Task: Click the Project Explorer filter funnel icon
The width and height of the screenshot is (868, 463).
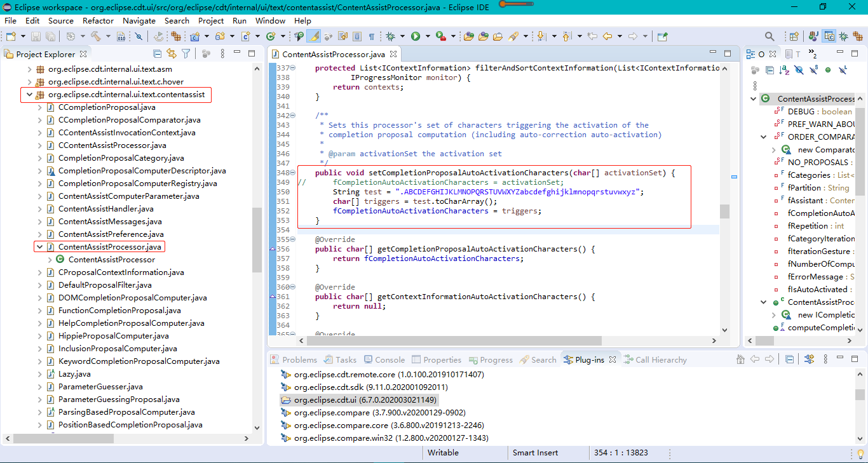Action: pyautogui.click(x=186, y=54)
